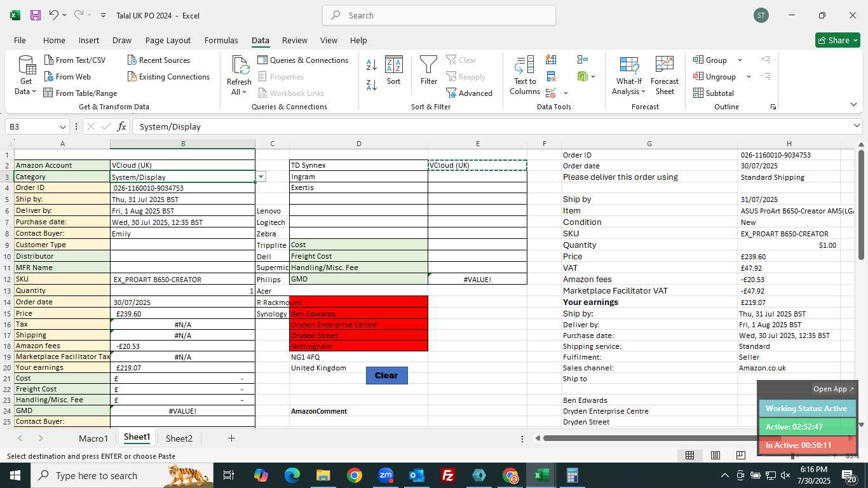Click the search box in title bar
Viewport: 868px width, 488px height.
coord(439,15)
